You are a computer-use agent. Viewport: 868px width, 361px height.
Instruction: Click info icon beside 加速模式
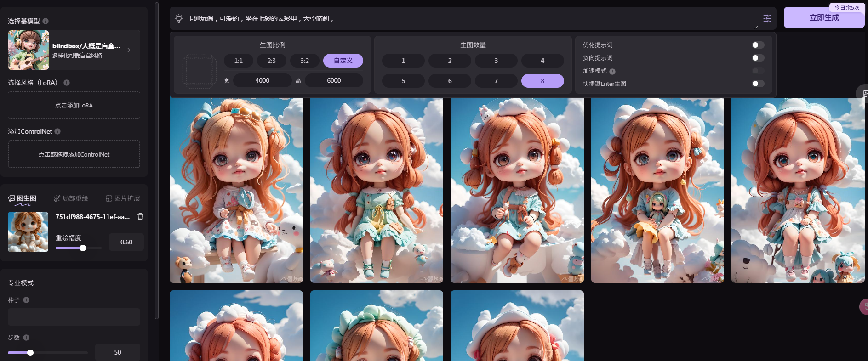coord(612,71)
